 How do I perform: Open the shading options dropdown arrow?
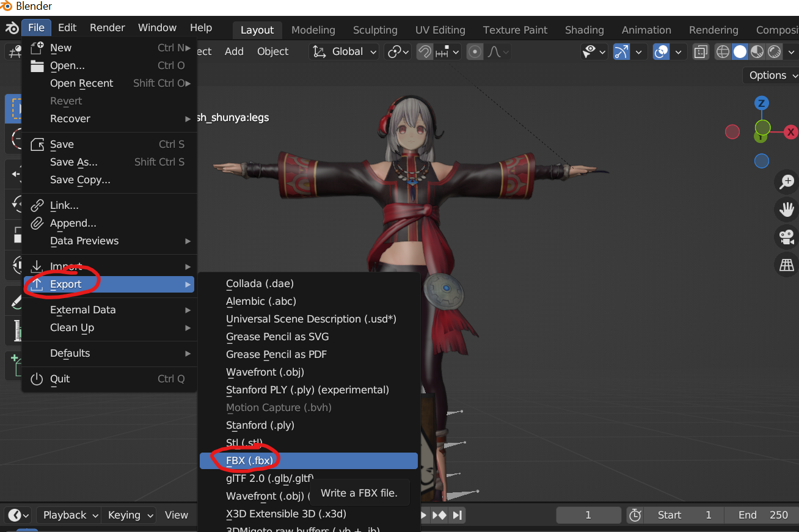[792, 52]
